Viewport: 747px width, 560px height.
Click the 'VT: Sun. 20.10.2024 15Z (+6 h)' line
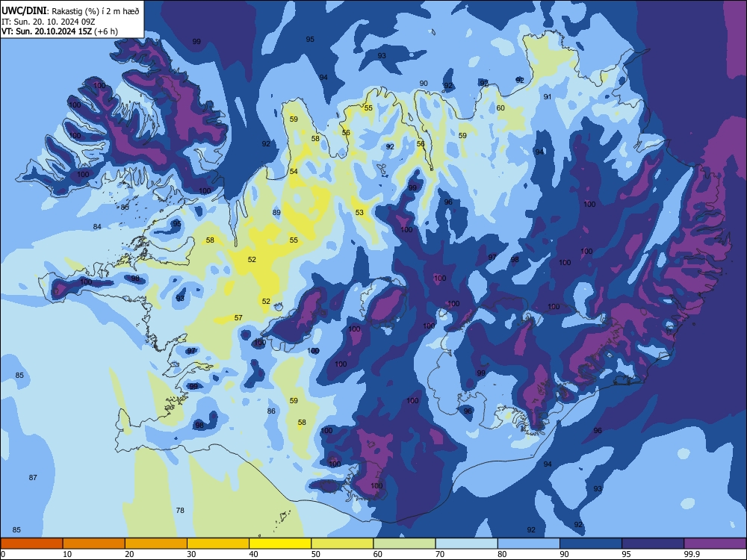[x=60, y=31]
